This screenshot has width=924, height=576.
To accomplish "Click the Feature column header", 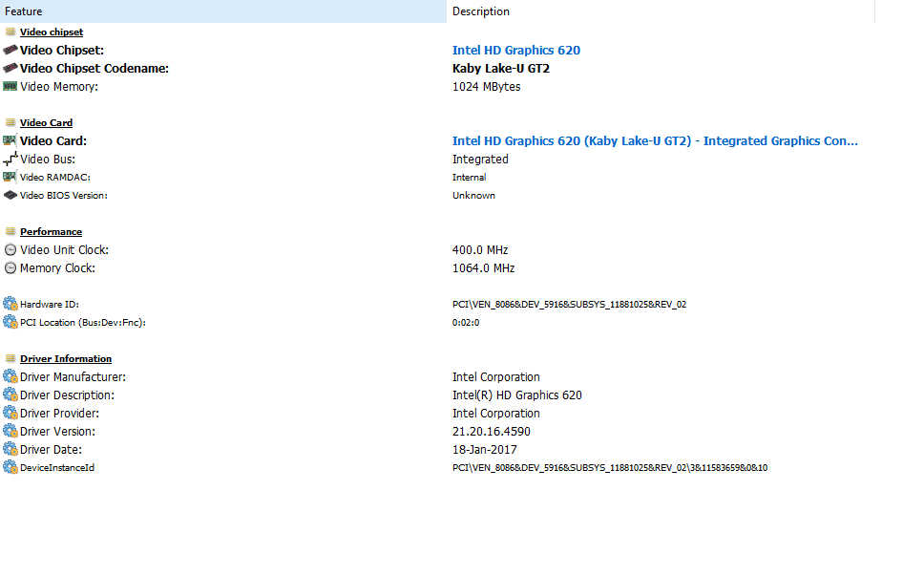I will pyautogui.click(x=223, y=11).
